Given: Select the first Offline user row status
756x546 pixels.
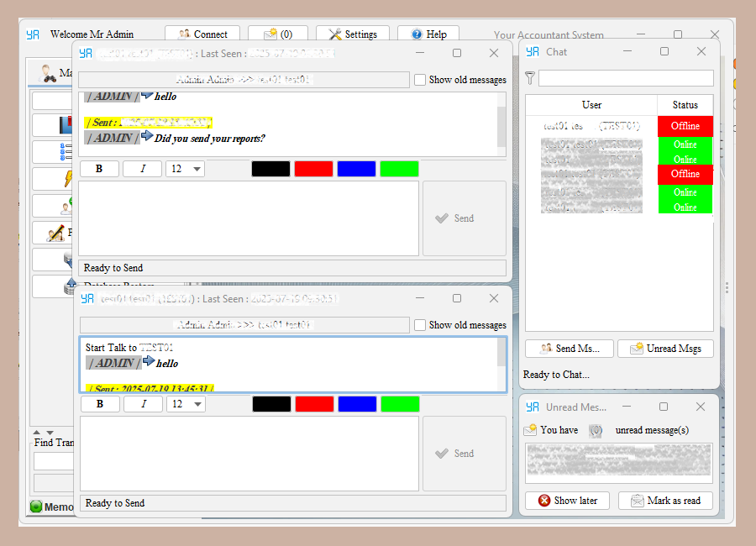Looking at the screenshot, I should click(x=685, y=126).
